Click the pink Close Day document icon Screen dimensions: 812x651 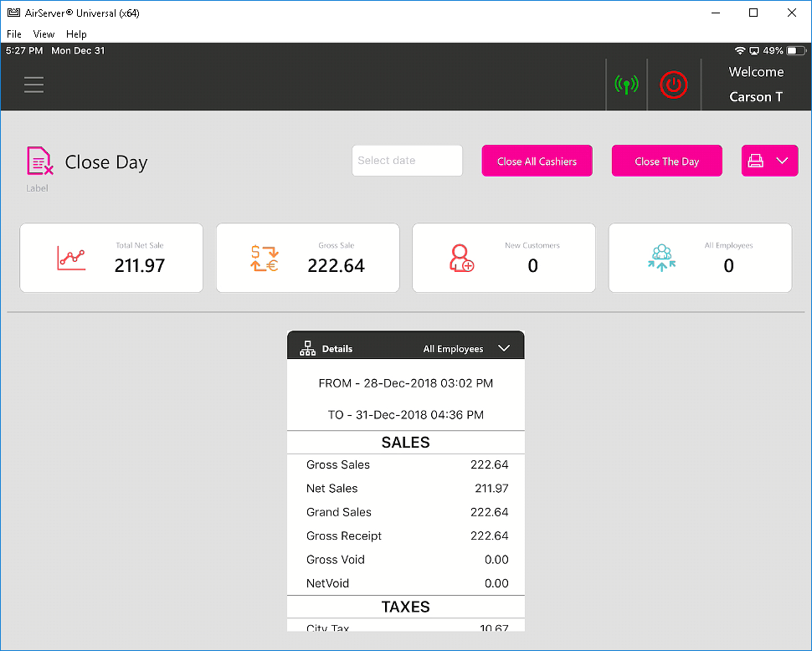(40, 161)
